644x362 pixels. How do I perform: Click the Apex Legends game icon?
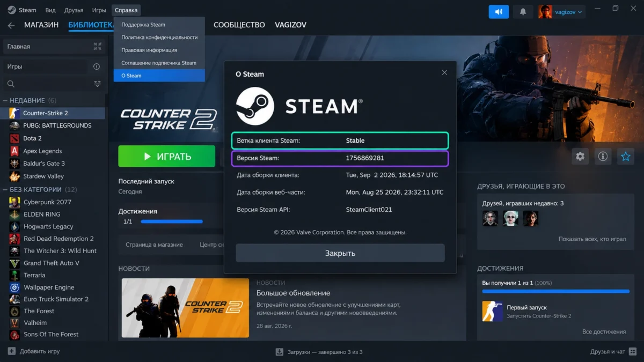coord(14,151)
